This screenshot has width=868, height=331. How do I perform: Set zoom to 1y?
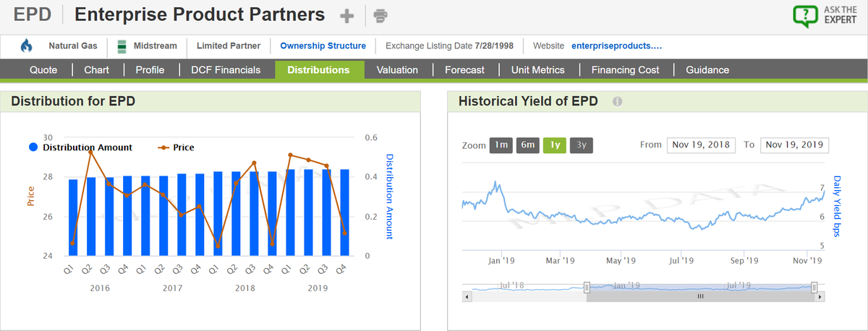(554, 145)
